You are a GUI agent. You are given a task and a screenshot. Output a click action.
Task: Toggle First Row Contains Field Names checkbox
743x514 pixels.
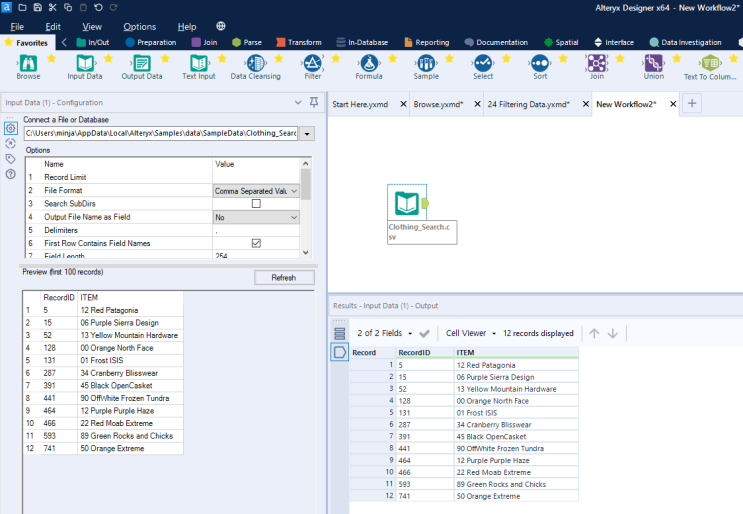click(x=256, y=243)
